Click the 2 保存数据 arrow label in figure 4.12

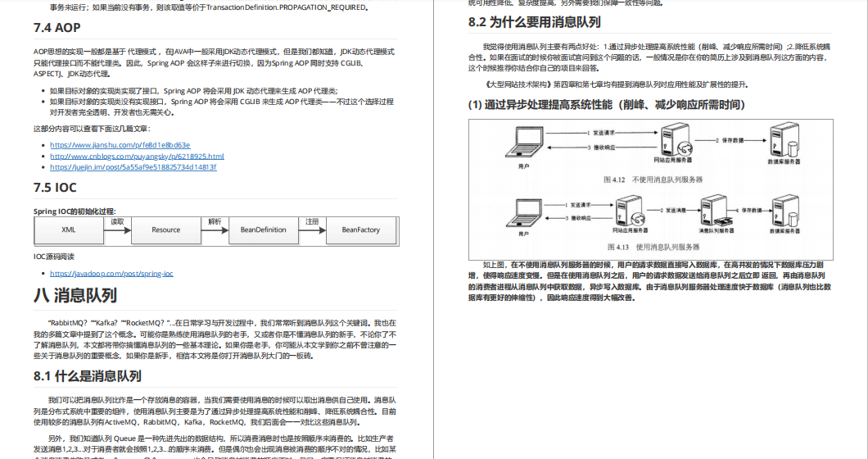[x=730, y=140]
